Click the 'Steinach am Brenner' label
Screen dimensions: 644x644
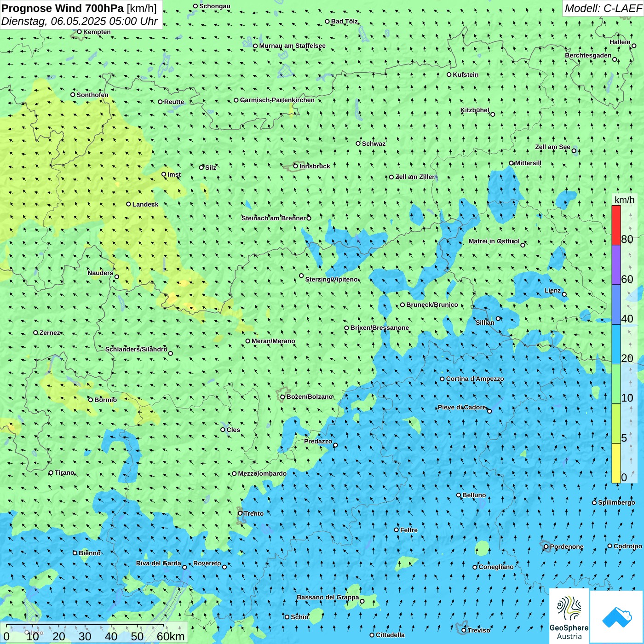click(274, 218)
